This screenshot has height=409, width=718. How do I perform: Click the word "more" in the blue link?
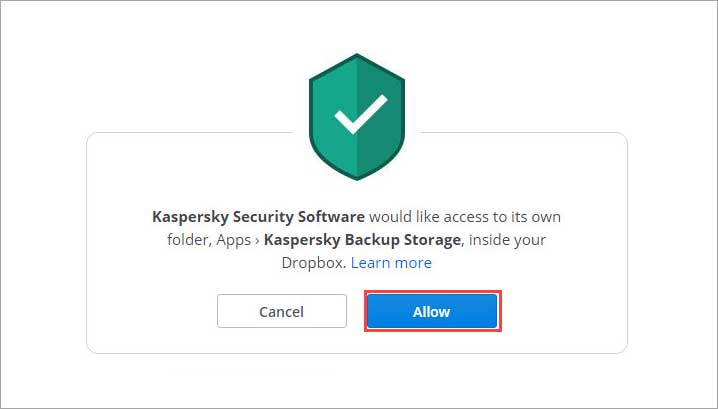(x=413, y=263)
